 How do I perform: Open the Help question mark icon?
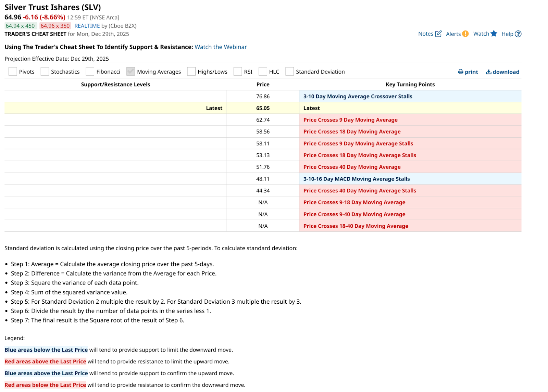point(518,34)
